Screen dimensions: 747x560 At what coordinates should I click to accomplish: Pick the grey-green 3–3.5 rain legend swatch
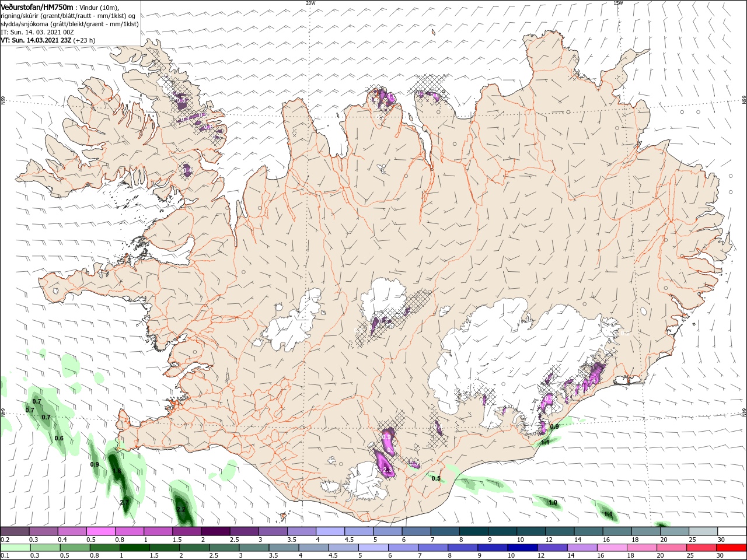click(x=254, y=548)
